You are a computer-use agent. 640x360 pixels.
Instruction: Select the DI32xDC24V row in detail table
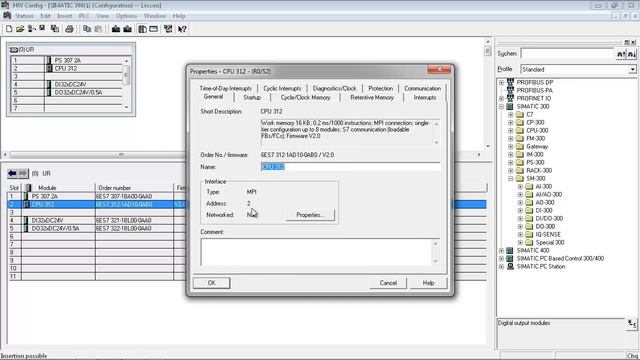point(97,220)
